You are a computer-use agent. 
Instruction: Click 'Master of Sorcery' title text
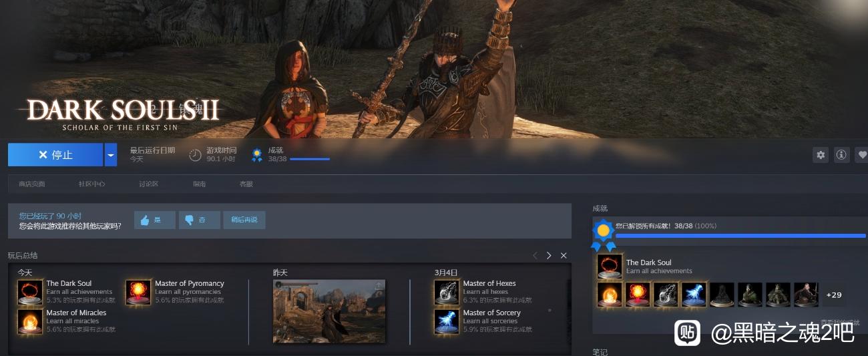point(492,313)
